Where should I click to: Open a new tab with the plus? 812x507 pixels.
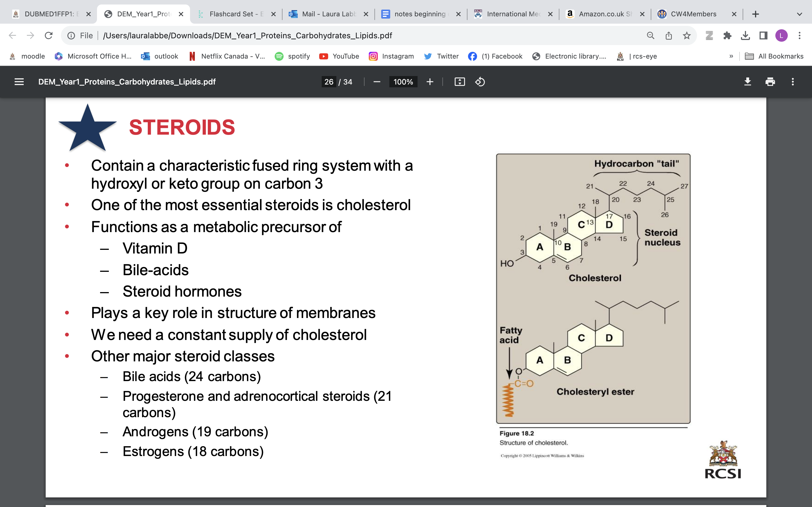point(756,14)
